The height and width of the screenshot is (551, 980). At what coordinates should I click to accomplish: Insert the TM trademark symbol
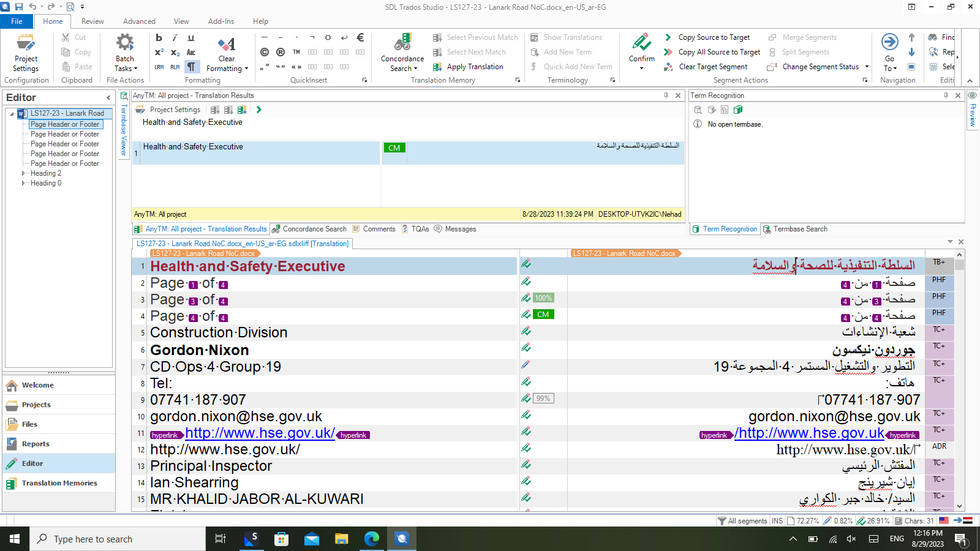[x=296, y=52]
